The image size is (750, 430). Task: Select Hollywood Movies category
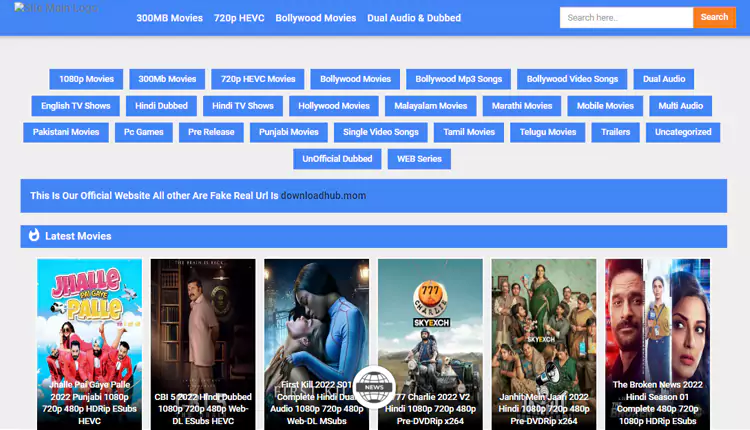point(334,106)
